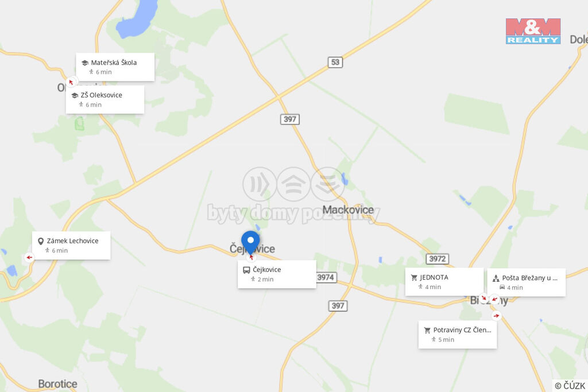
Task: Select the ZŠ Oleksovice place label
Action: pos(105,100)
